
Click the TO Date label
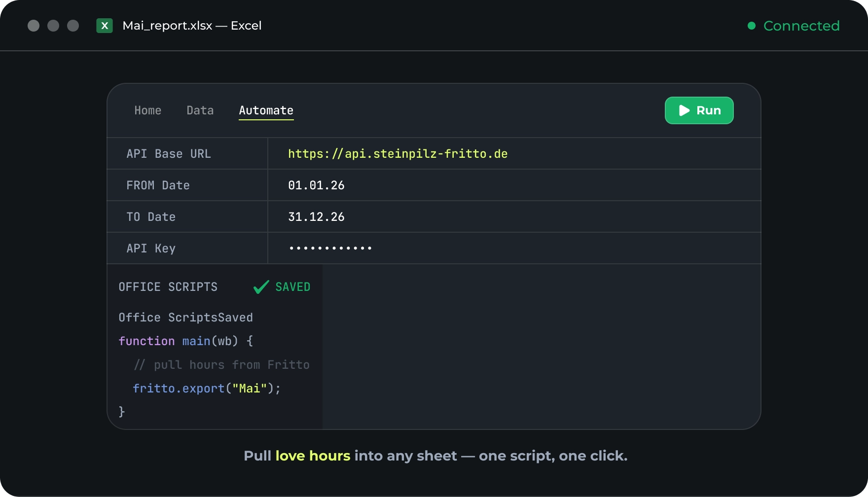(x=151, y=217)
